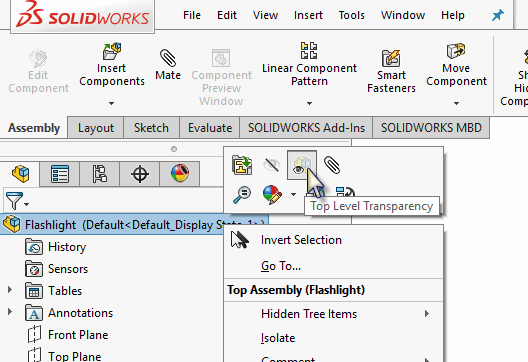
Task: Select the Sensors folder
Action: point(57,269)
